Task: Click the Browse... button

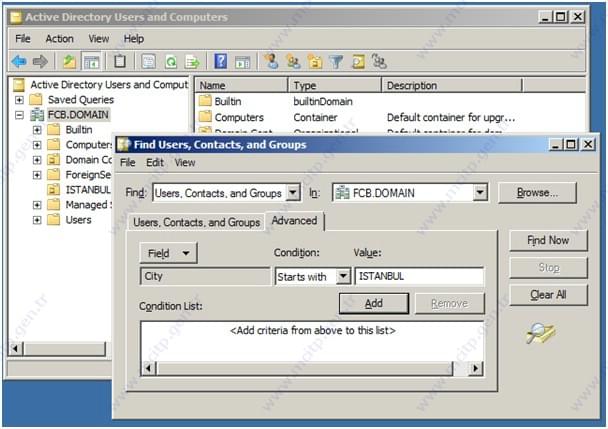Action: (537, 193)
